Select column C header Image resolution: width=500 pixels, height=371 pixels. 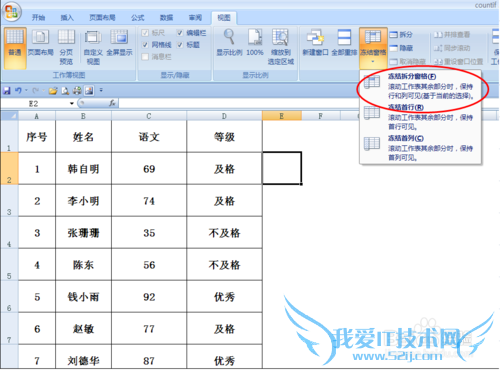click(x=149, y=116)
